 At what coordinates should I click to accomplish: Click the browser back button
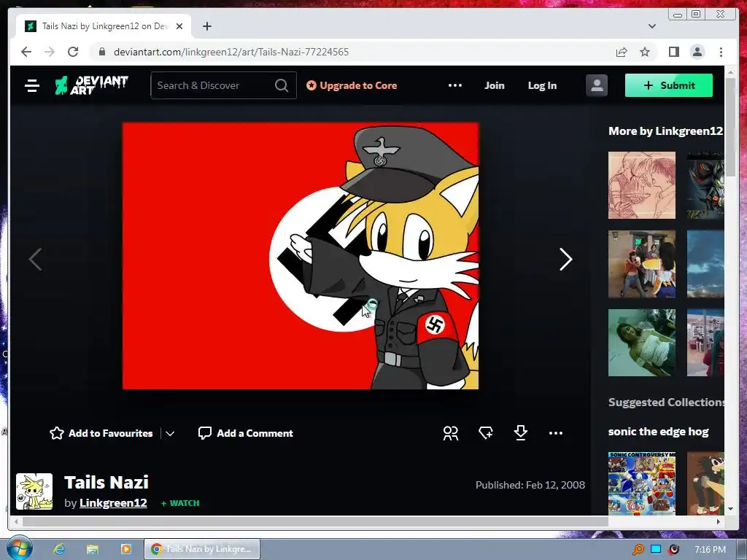(x=26, y=52)
